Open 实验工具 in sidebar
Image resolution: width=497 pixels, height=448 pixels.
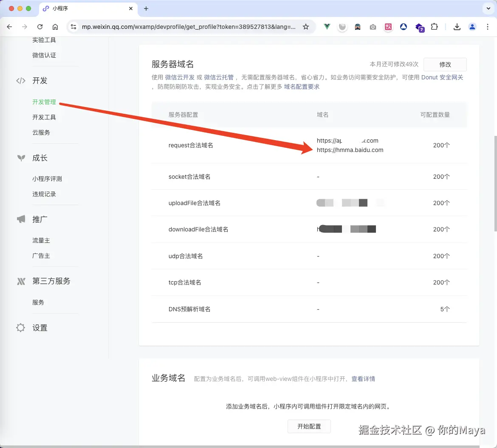44,40
